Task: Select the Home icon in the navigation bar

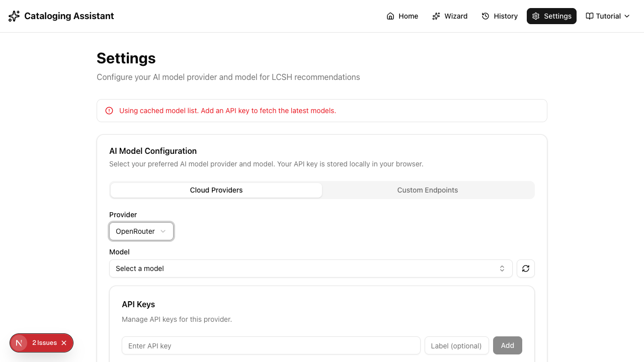Action: pyautogui.click(x=390, y=16)
